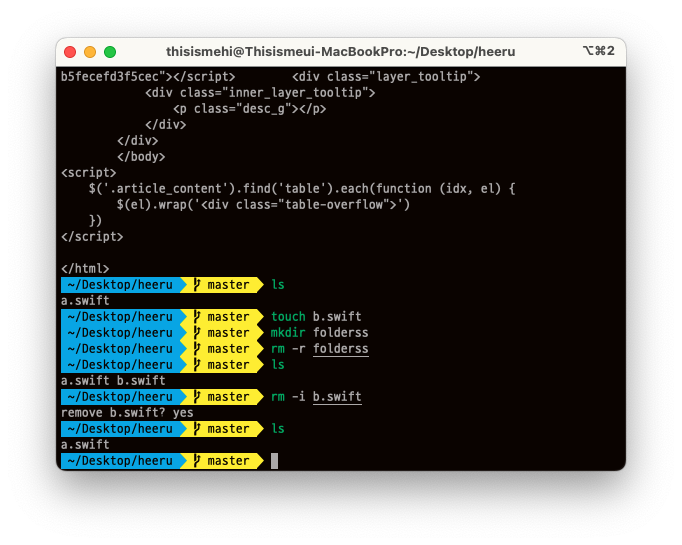Click the underlined 'b.swift' in rm -i command
682x545 pixels.
pos(337,397)
